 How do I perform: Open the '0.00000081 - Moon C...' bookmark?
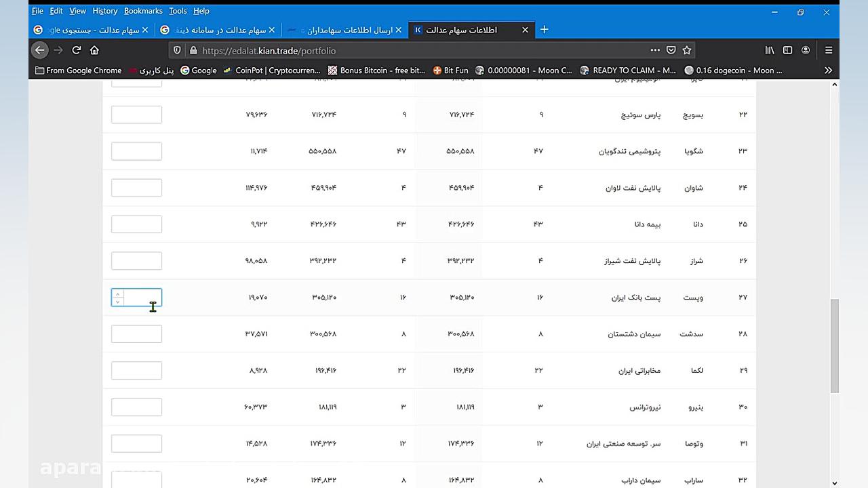[x=524, y=70]
